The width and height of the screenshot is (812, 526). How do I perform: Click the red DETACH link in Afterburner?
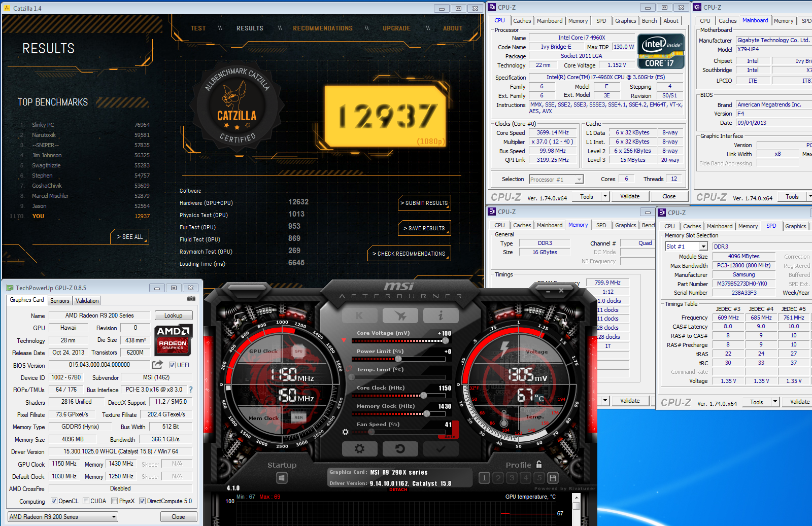point(398,489)
